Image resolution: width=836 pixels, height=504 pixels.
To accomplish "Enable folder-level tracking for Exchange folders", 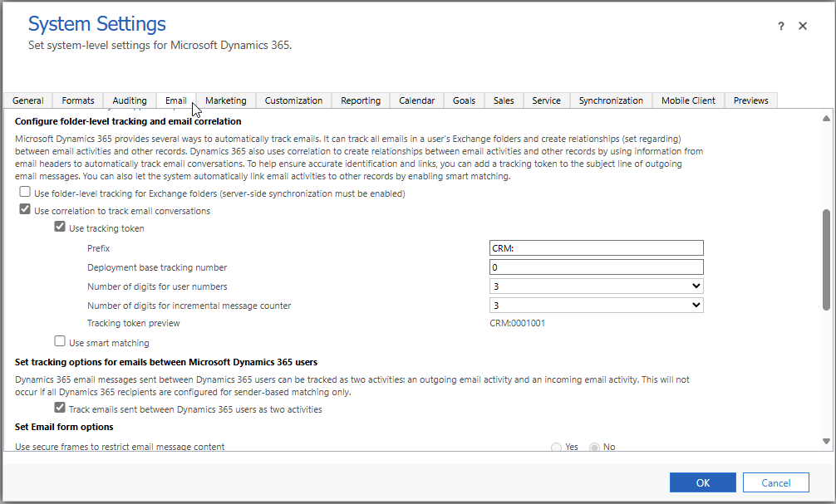I will pyautogui.click(x=25, y=192).
